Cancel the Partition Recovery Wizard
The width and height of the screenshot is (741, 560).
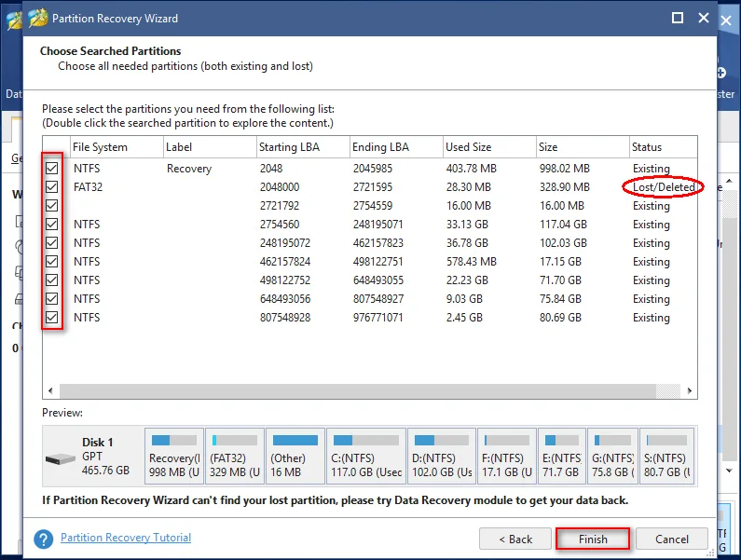coord(671,539)
